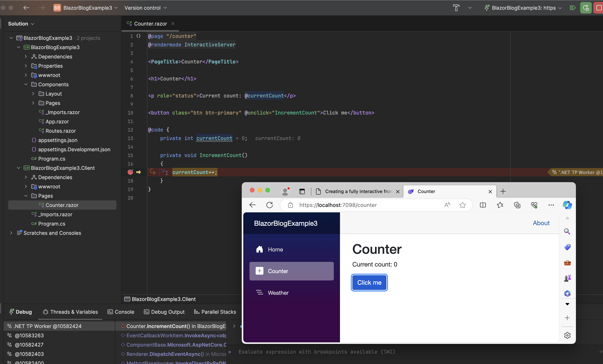
Task: Click the Edge sidebar add plus icon
Action: coord(567,318)
